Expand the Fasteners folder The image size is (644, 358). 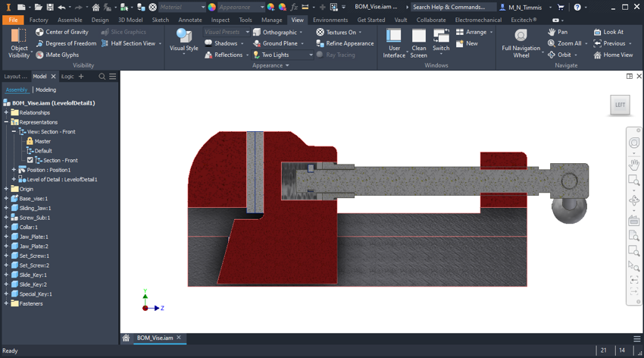(x=6, y=303)
